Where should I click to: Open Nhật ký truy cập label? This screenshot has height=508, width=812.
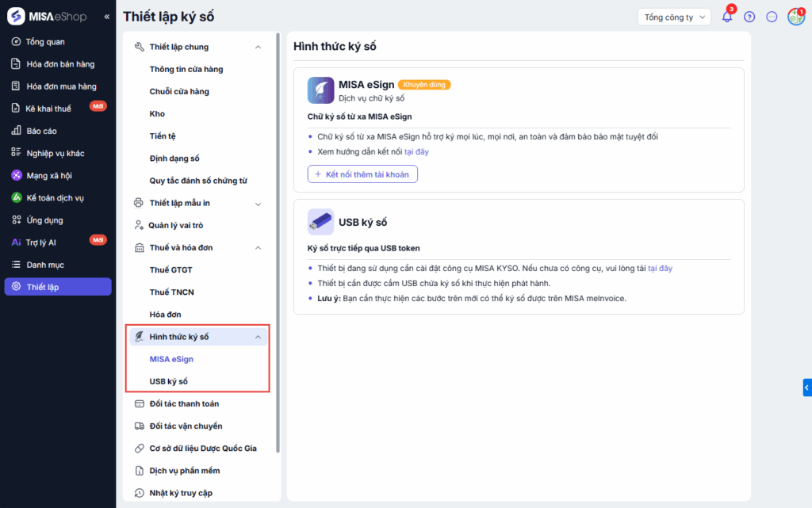click(x=181, y=492)
